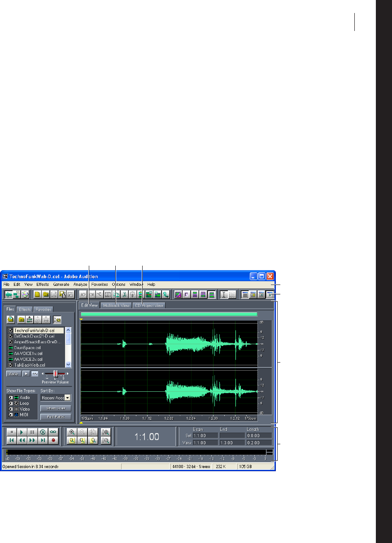Click the Show Cues button
392x543 pixels.
pyautogui.click(x=56, y=408)
